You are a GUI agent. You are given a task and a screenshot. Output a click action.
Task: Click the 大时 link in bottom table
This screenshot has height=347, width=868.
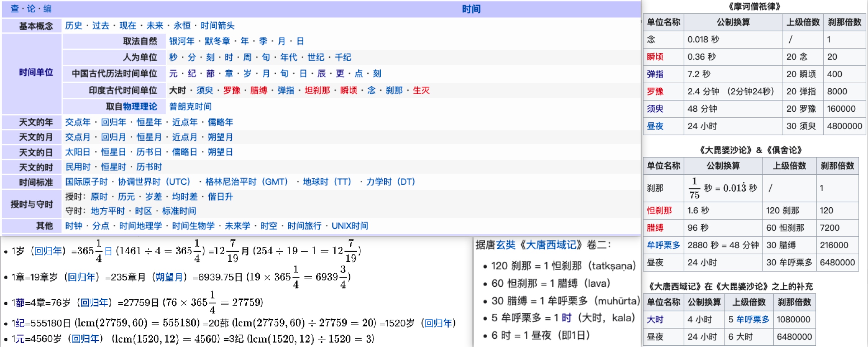655,319
